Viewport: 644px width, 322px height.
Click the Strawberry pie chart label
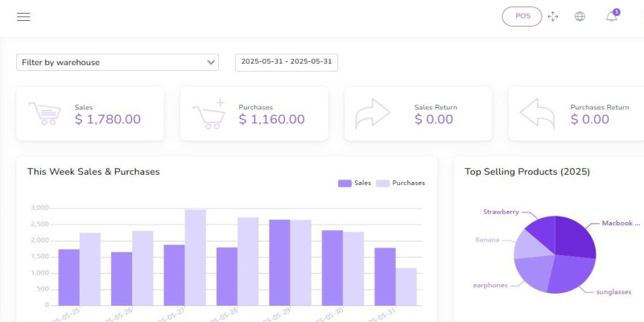tap(501, 212)
